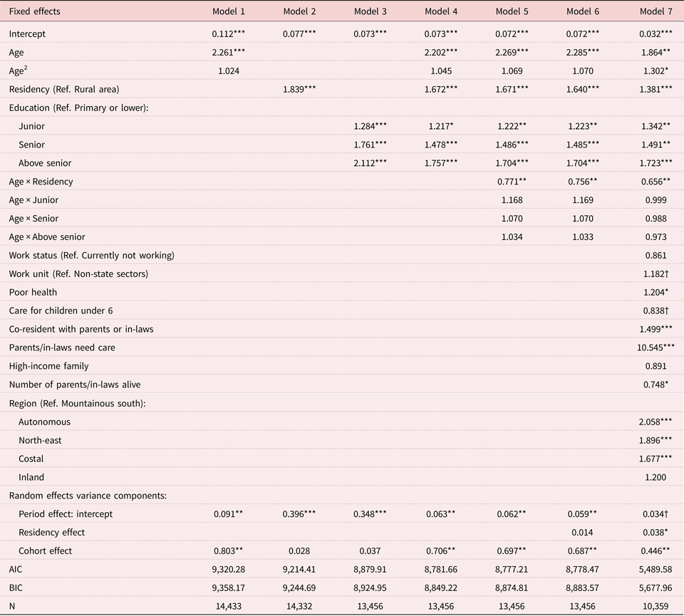Select the Period effect value 0.396 in Model 2
The width and height of the screenshot is (684, 616).
[x=299, y=513]
